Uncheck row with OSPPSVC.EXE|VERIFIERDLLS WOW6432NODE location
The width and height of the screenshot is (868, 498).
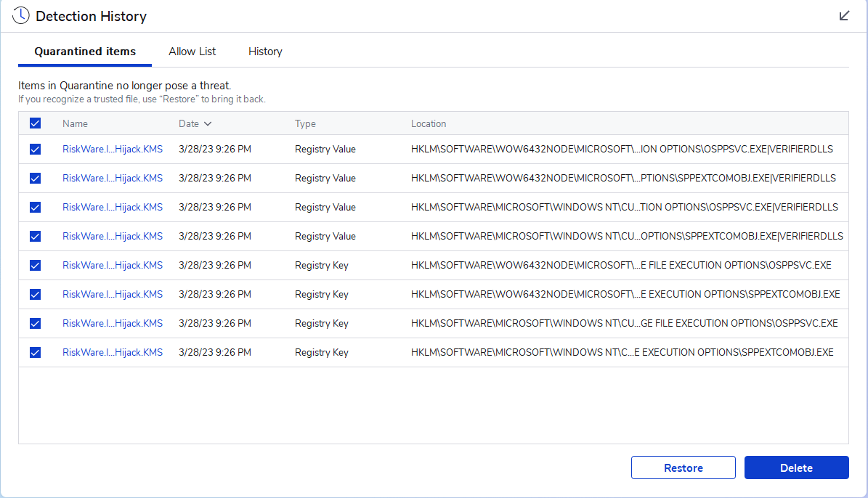click(35, 150)
